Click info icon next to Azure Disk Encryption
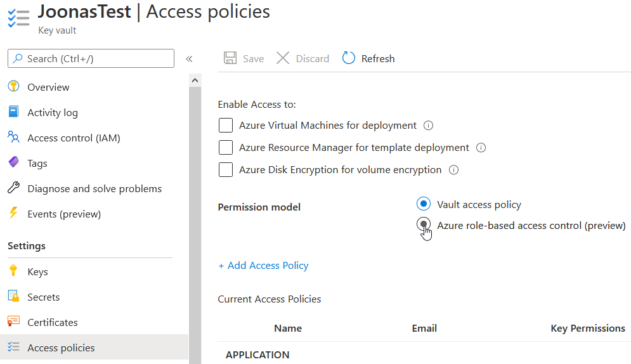The height and width of the screenshot is (364, 631). [453, 170]
